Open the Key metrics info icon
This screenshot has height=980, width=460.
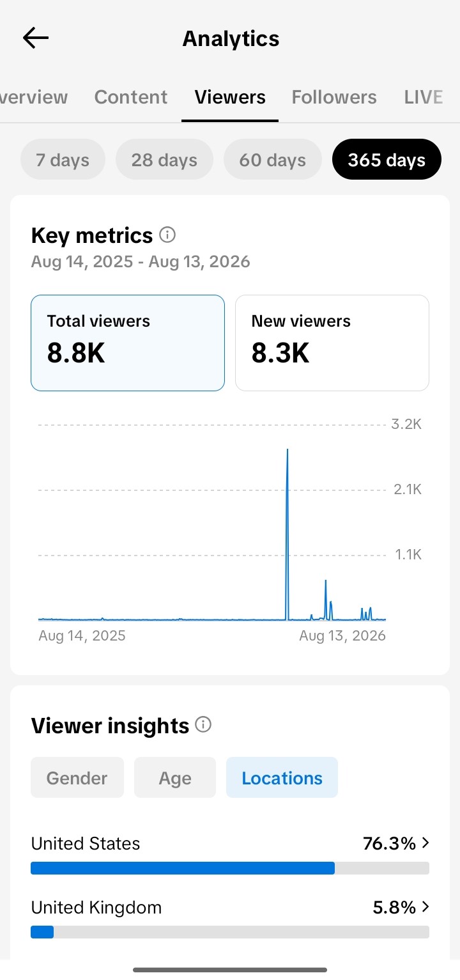point(167,235)
